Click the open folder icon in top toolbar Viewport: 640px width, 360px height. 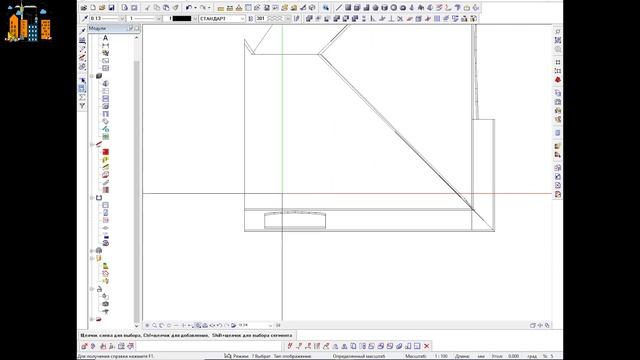point(102,8)
